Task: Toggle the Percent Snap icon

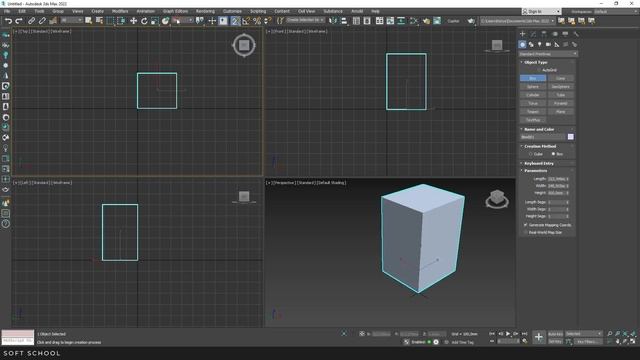Action: 257,21
